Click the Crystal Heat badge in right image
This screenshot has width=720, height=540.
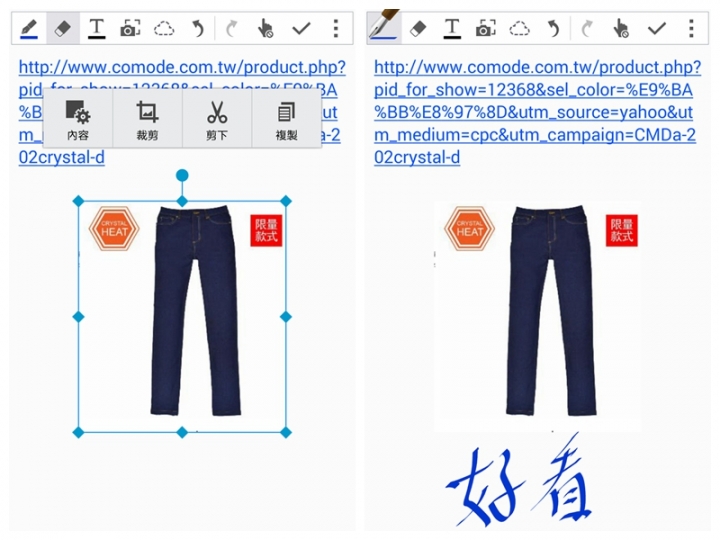click(x=469, y=228)
